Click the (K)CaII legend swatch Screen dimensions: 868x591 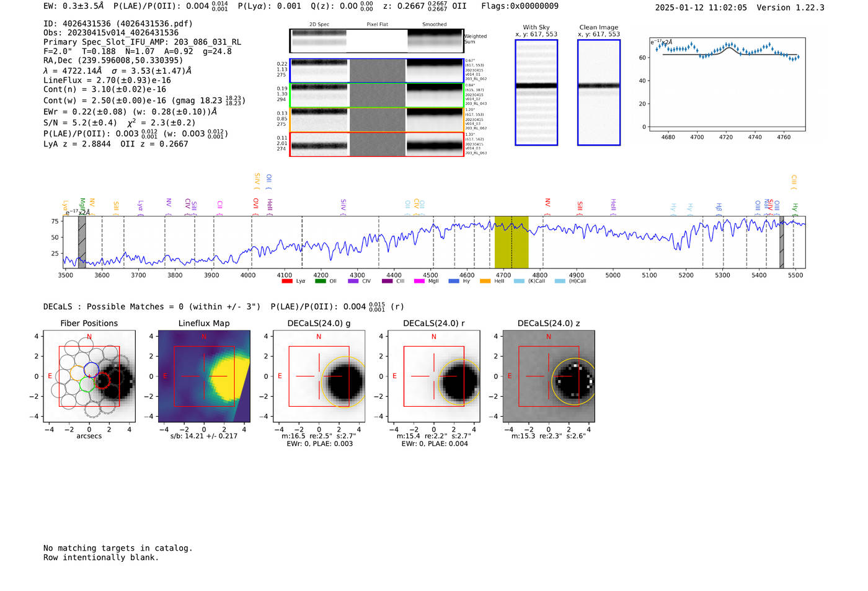[x=519, y=281]
